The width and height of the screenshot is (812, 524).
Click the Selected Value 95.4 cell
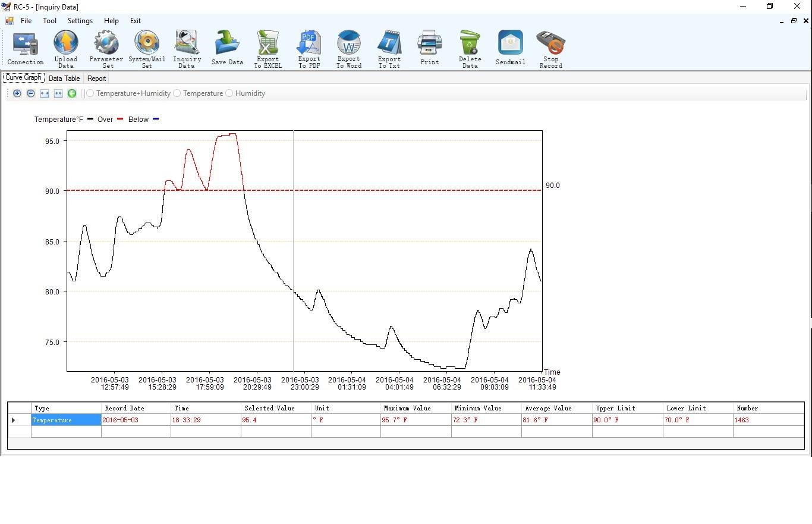pyautogui.click(x=276, y=420)
